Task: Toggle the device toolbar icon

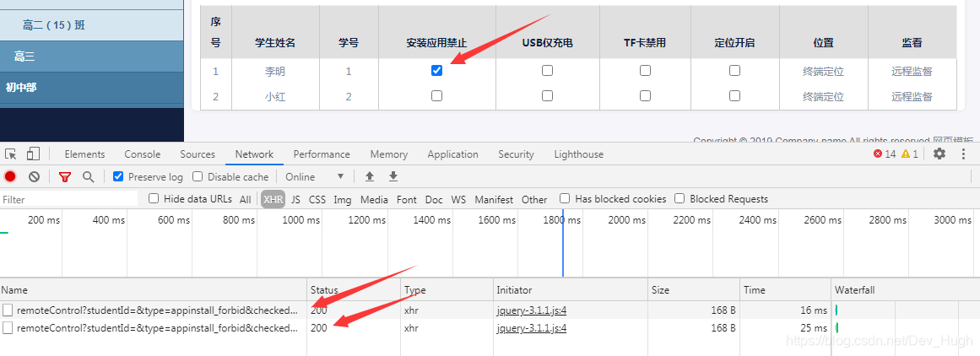Action: point(33,154)
